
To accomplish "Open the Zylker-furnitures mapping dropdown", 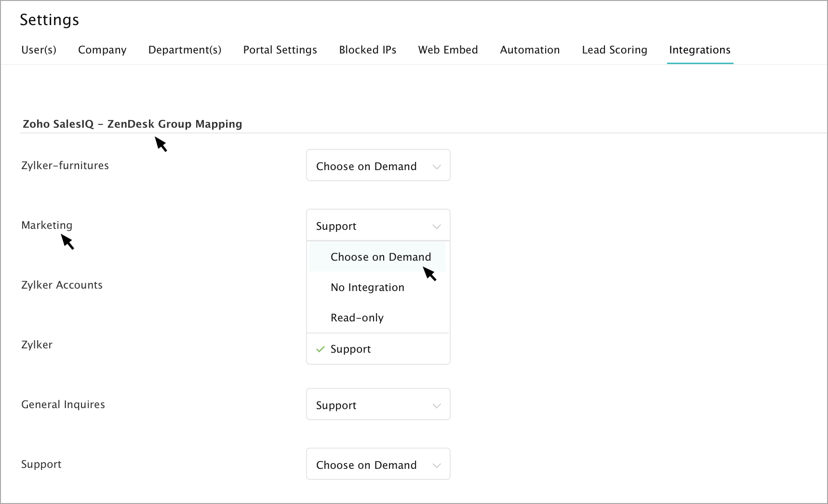I will pos(377,166).
